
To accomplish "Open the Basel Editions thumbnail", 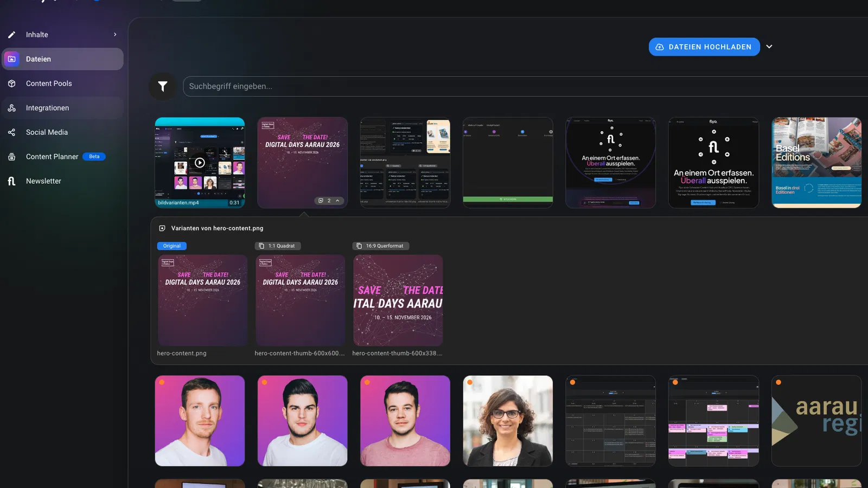I will (816, 163).
